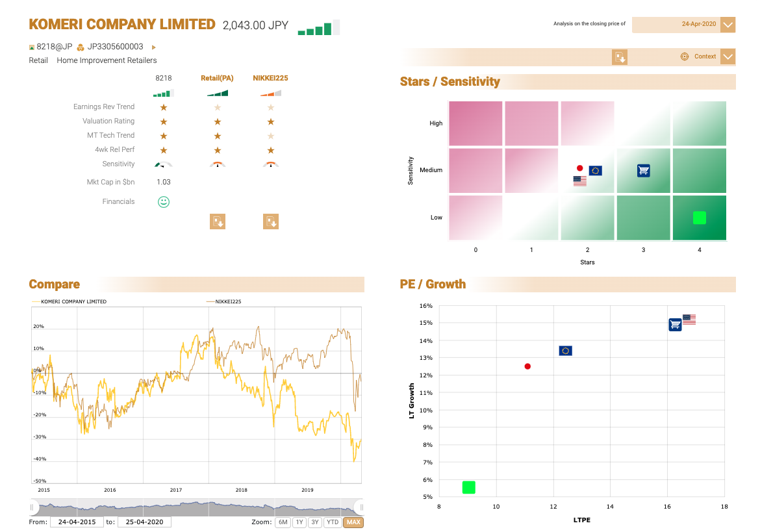Click the green Financials smiley icon
773x532 pixels.
tap(164, 201)
